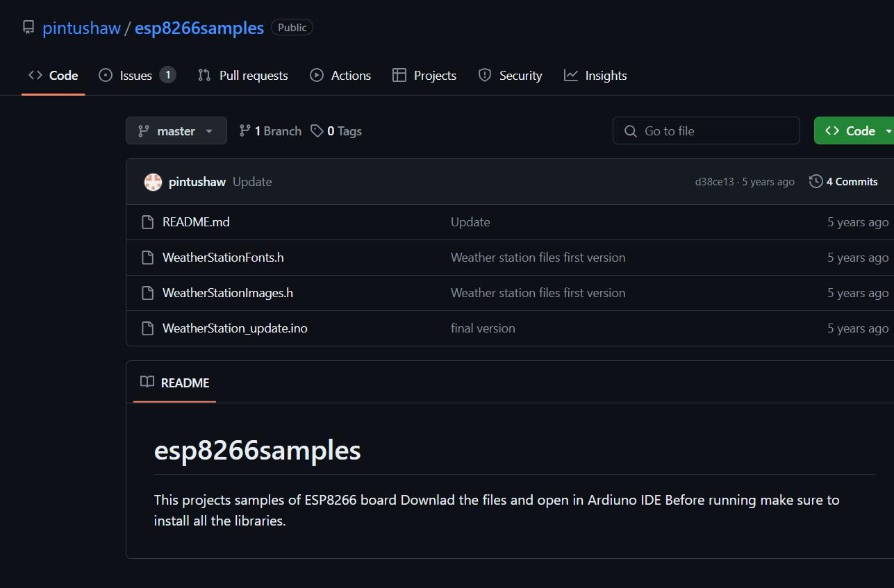View the 4 Commits history
Image resolution: width=894 pixels, height=588 pixels.
pos(844,182)
